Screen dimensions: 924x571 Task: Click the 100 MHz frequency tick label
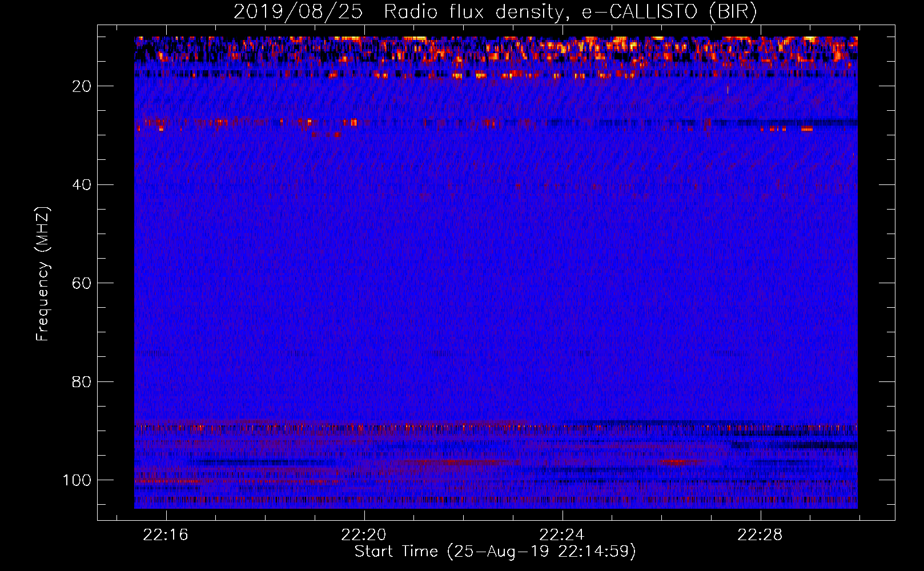[x=77, y=481]
